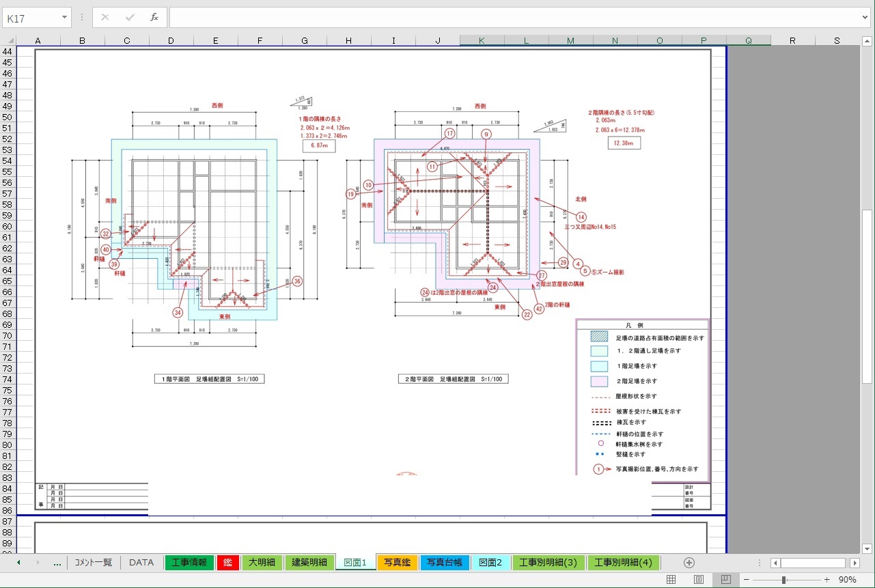Click the 90% zoom level button
Image resolution: width=875 pixels, height=588 pixels.
848,580
